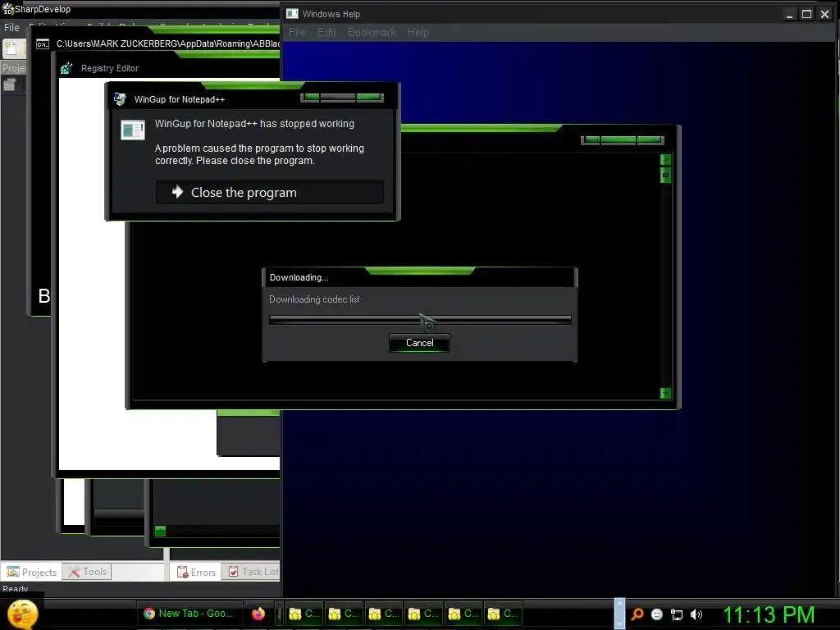Click the project icon in the SharpDevelop Projects panel
Viewport: 840px width, 630px height.
[10, 84]
